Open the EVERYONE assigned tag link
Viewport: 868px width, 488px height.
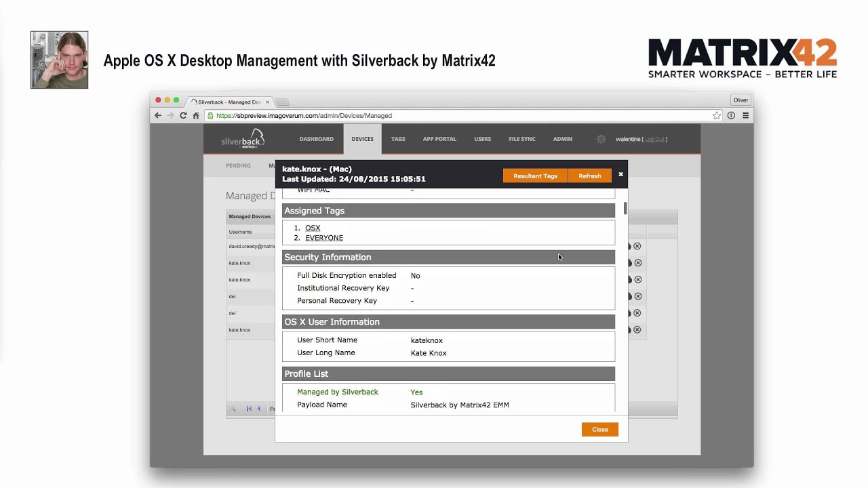click(324, 238)
